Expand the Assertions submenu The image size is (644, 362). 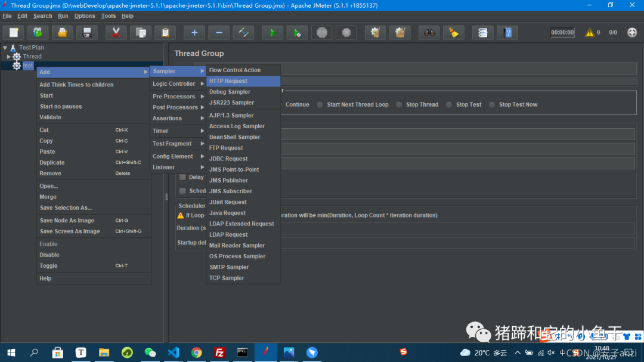coord(178,118)
